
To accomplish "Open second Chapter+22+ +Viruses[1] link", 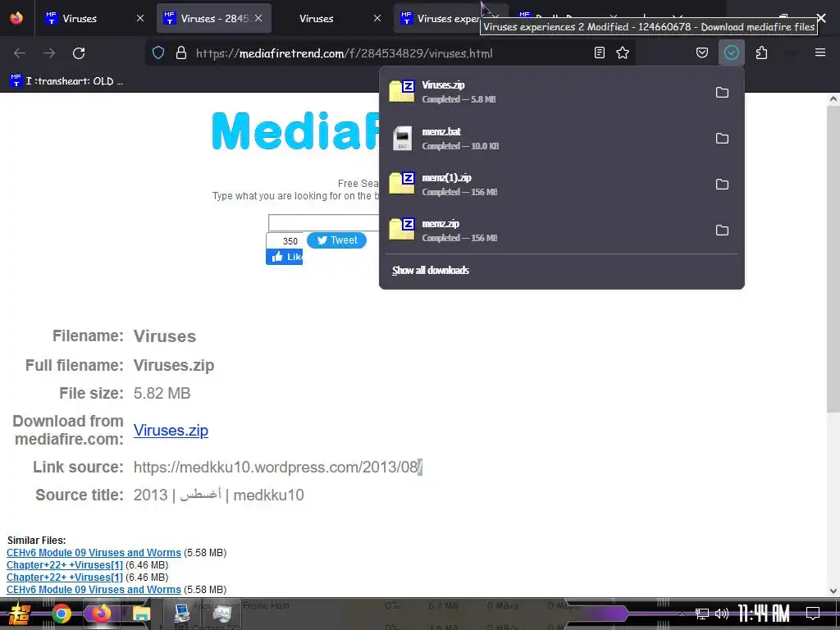I will [x=65, y=577].
